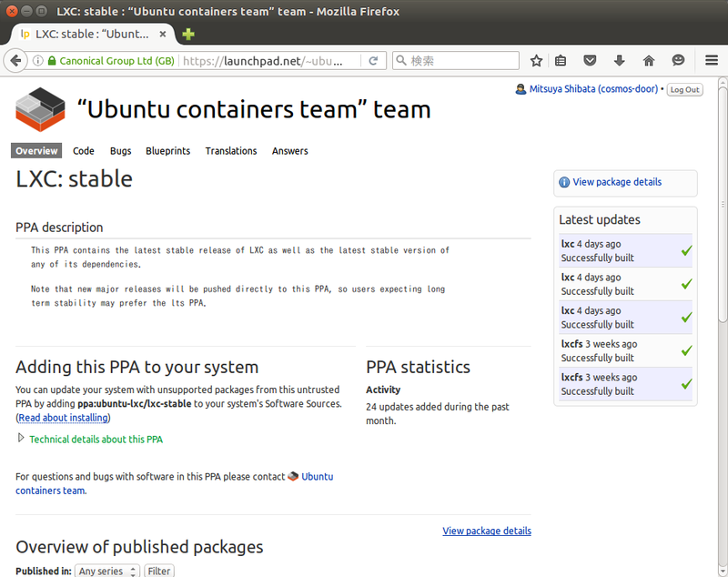This screenshot has height=577, width=728.
Task: Open the Ubuntu containers team contact link
Action: click(x=174, y=483)
